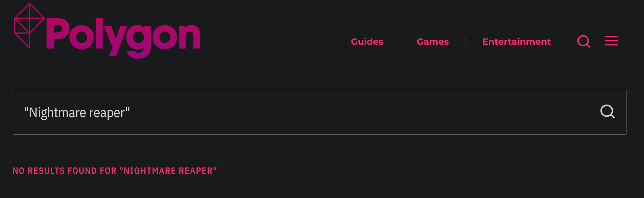Click the no results found message
Screen dimensions: 644x198
click(x=115, y=171)
